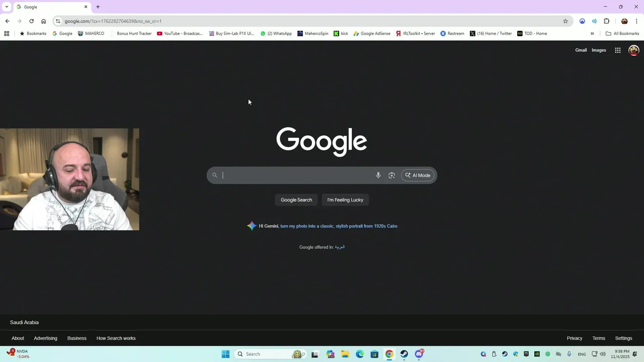Open Microsoft Store from taskbar
The image size is (644, 362).
point(374,354)
